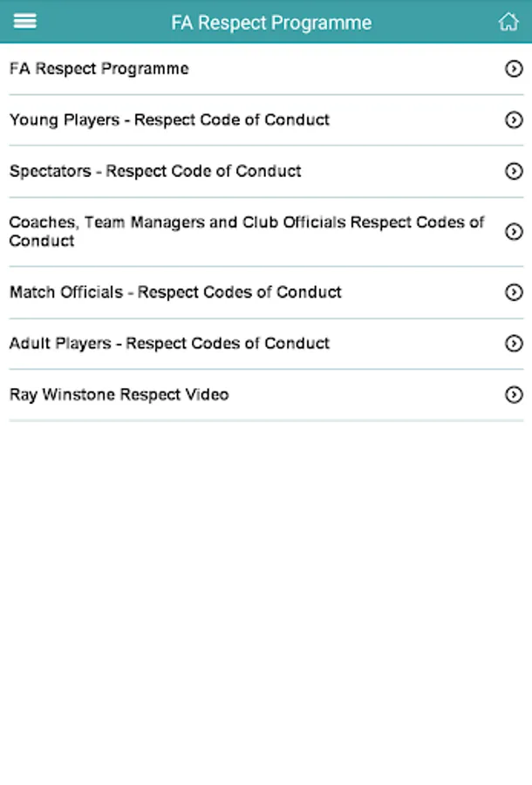
Task: Open the hamburger menu icon
Action: [25, 21]
